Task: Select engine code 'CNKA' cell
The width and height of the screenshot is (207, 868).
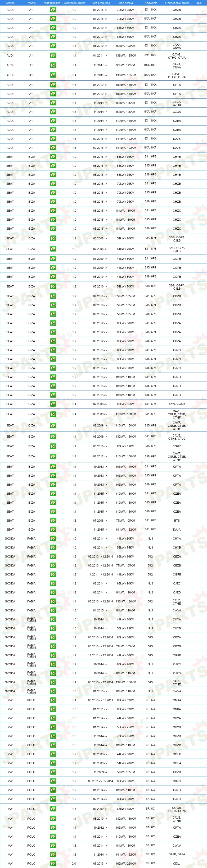Action: pos(177,709)
